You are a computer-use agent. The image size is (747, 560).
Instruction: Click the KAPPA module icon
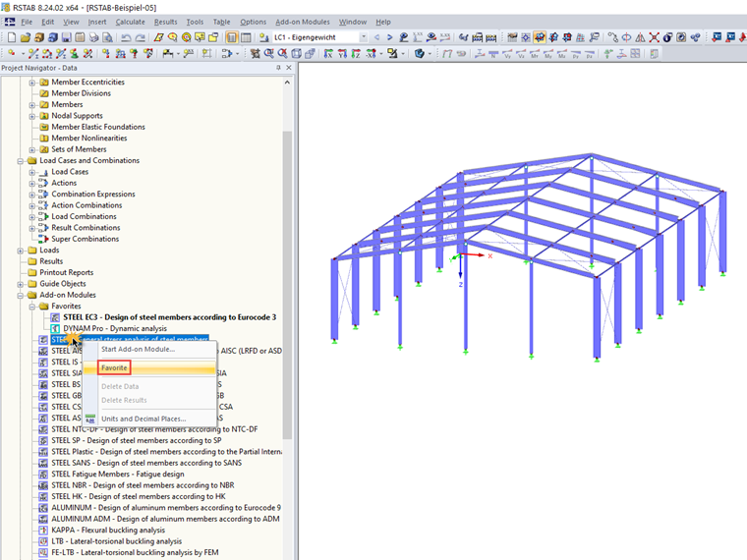[43, 530]
